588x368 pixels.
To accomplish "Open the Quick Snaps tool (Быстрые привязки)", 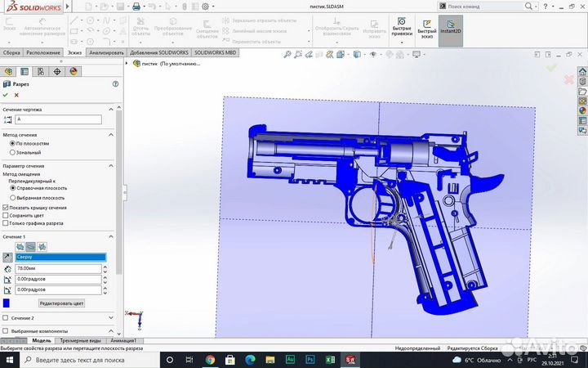I will tap(402, 27).
